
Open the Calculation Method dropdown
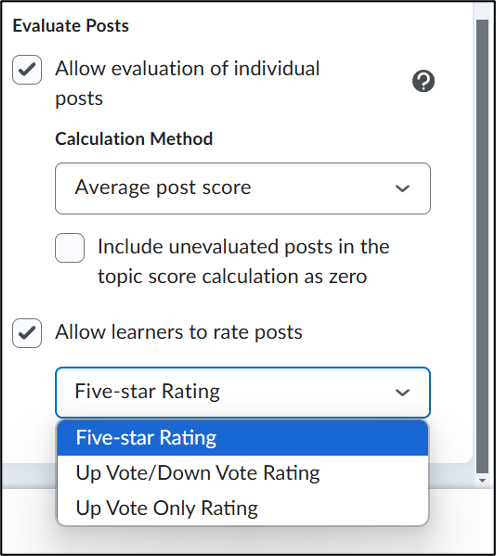243,188
